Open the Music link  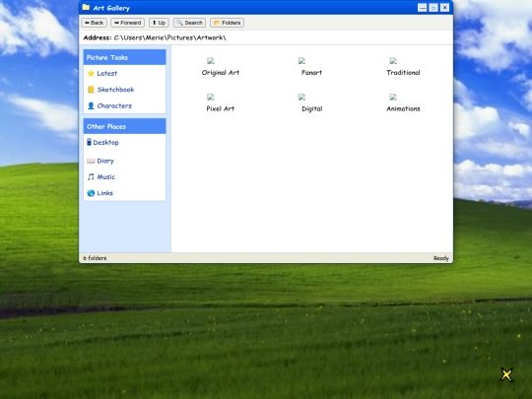(x=105, y=176)
